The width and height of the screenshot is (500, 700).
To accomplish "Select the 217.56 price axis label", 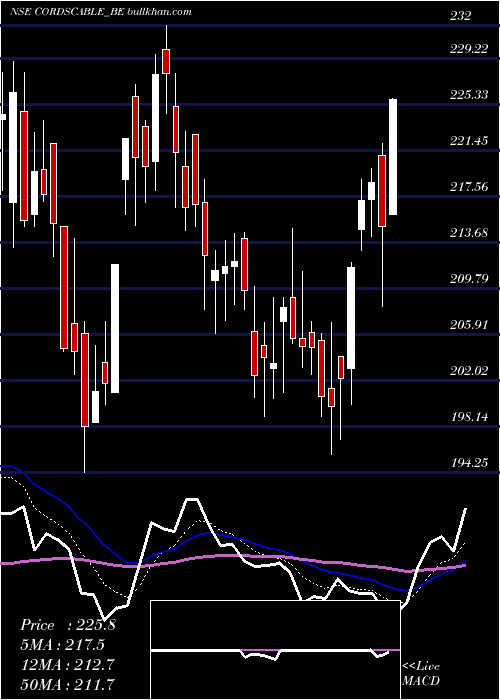I will [x=469, y=187].
